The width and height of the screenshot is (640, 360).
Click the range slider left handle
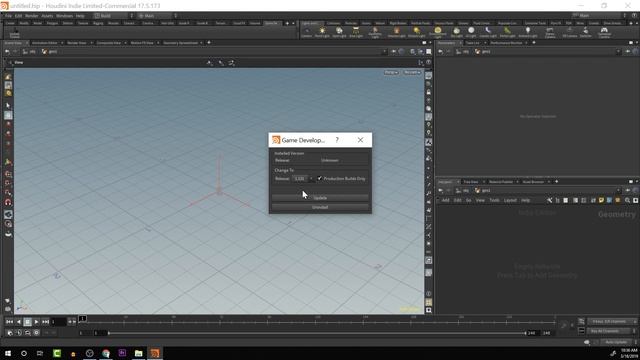(109, 333)
